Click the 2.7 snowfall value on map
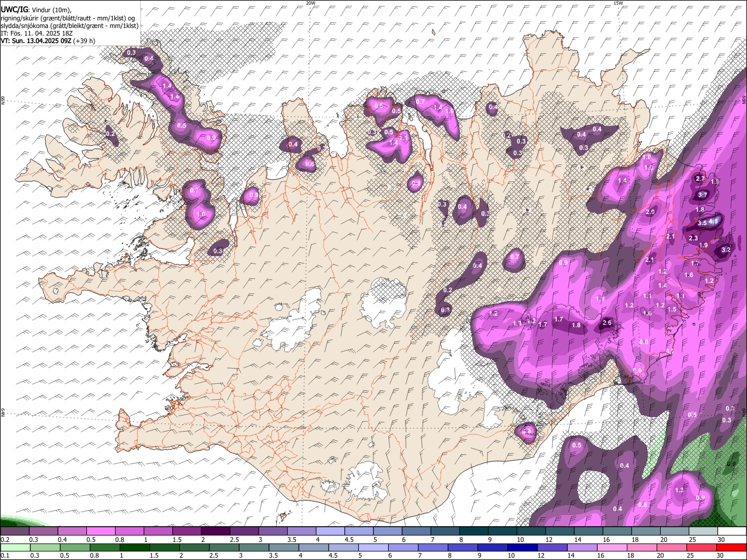The height and width of the screenshot is (560, 747). [x=701, y=179]
